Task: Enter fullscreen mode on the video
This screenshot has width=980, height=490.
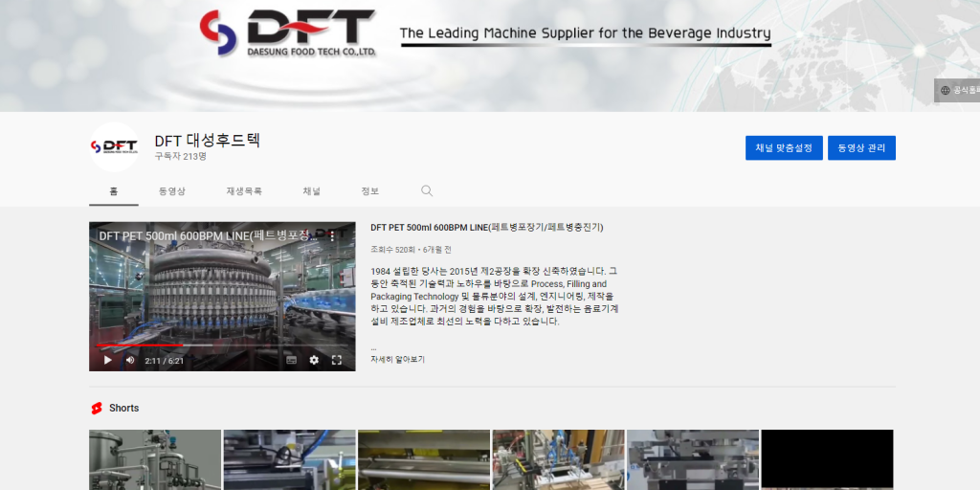Action: (x=337, y=360)
